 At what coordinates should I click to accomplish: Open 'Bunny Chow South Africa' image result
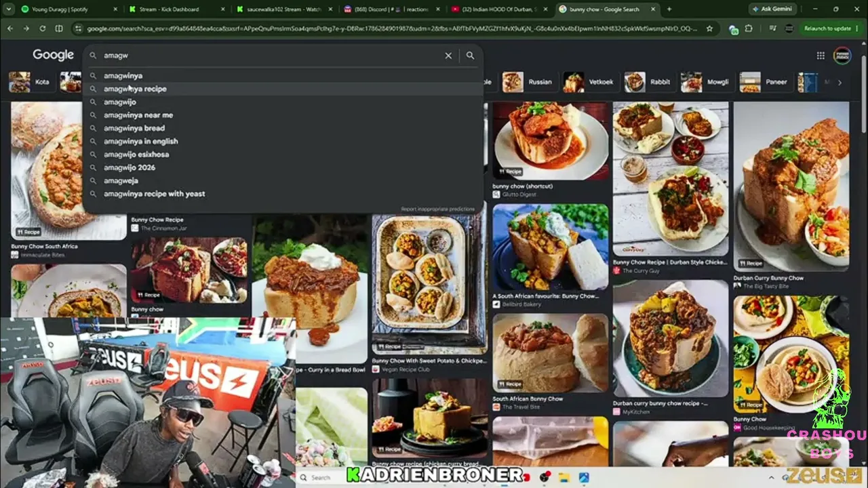pos(68,169)
